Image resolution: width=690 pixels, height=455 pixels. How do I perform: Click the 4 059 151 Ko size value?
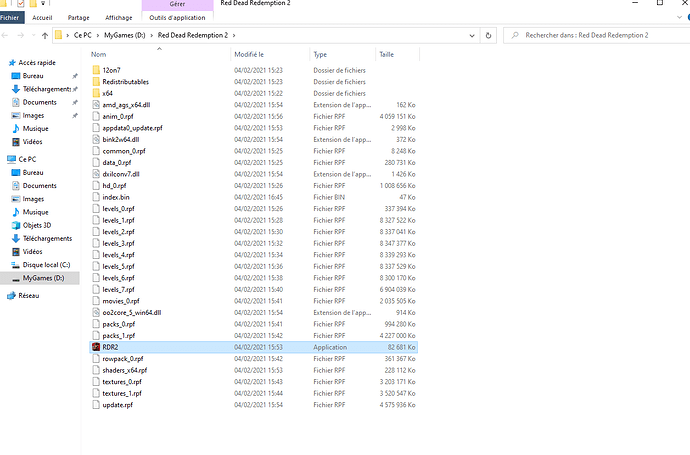pyautogui.click(x=397, y=117)
